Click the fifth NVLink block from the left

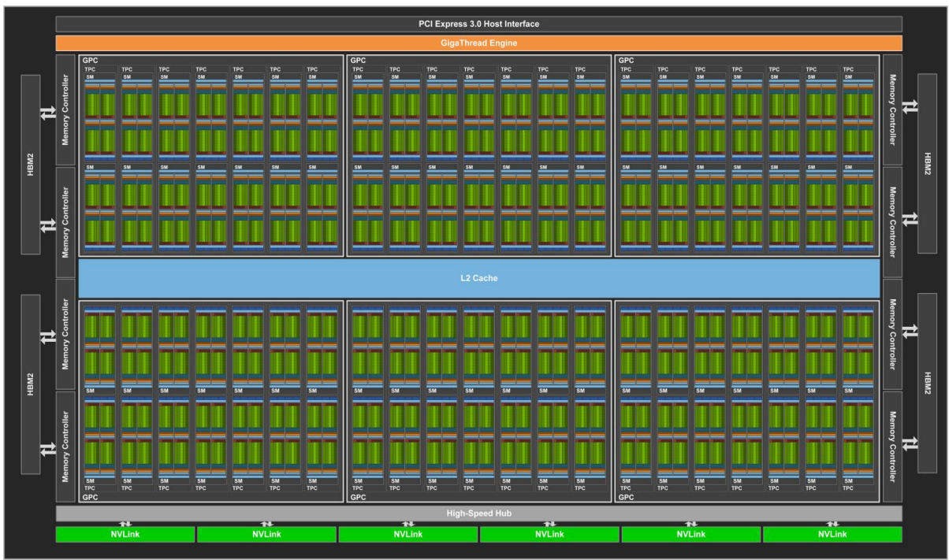coord(690,534)
